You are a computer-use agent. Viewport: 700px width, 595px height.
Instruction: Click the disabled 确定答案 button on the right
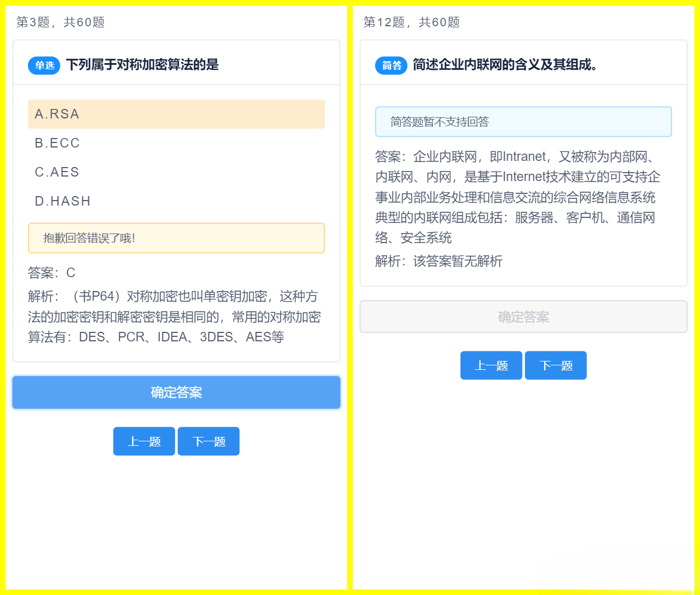523,317
